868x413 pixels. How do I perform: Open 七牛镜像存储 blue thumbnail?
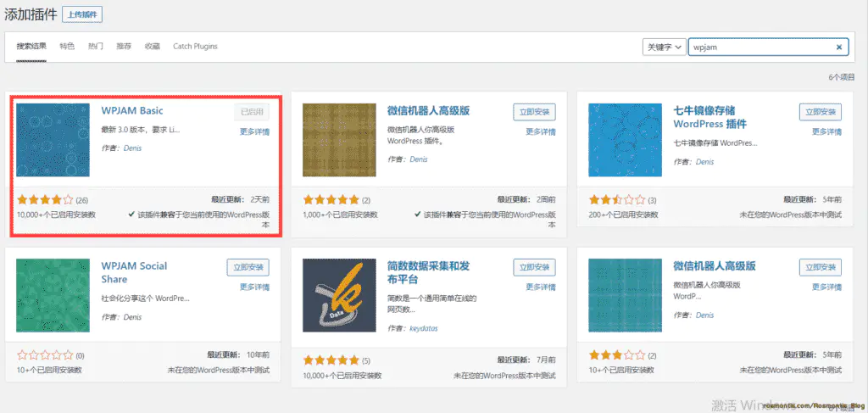(625, 140)
